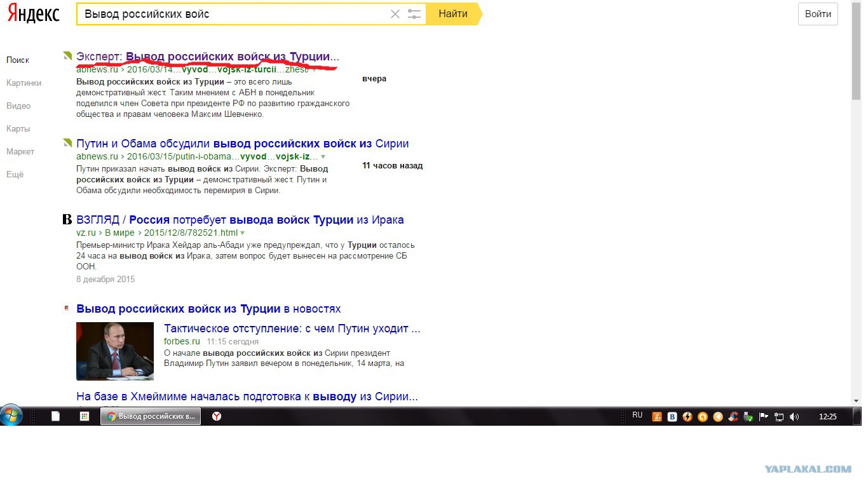The width and height of the screenshot is (868, 488).
Task: Click the Войти login button
Action: tap(818, 14)
